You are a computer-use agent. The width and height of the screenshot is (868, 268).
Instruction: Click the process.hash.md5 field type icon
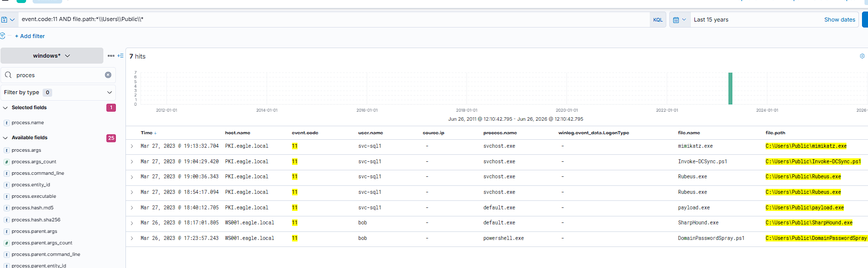(x=7, y=208)
